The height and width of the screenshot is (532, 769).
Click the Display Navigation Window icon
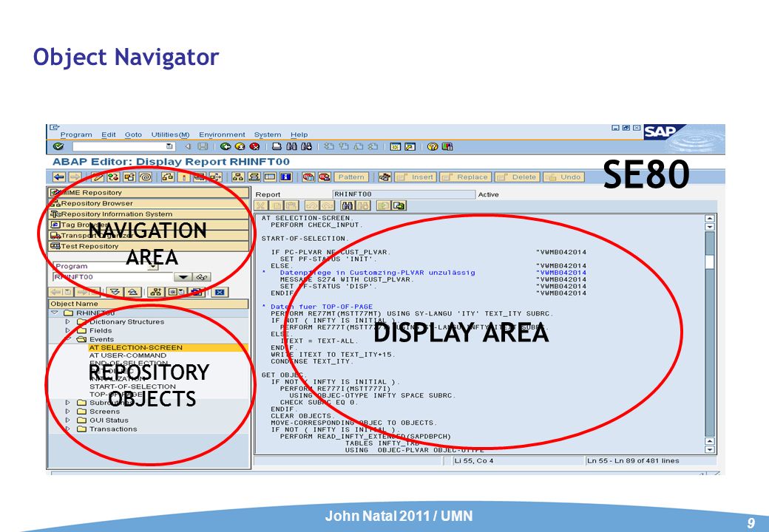click(254, 177)
